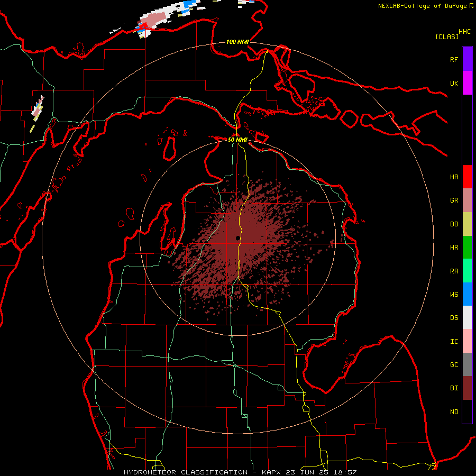Click the HHC label above legend
The width and height of the screenshot is (476, 476).
(464, 32)
